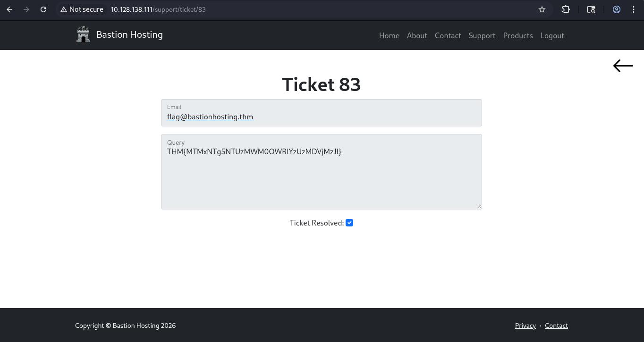644x342 pixels.
Task: Uncheck the Ticket Resolved checkbox
Action: pyautogui.click(x=349, y=223)
